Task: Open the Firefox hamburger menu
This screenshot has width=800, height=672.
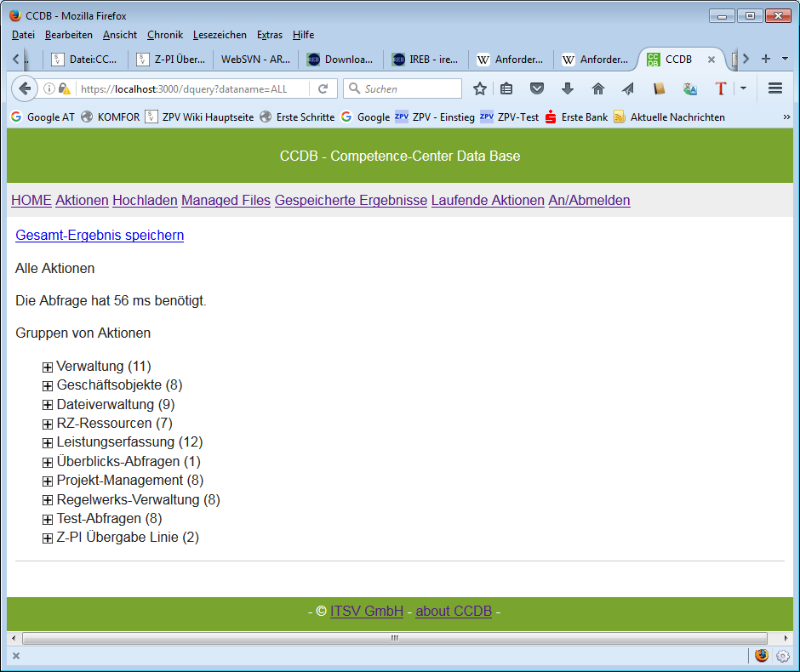Action: (x=775, y=88)
